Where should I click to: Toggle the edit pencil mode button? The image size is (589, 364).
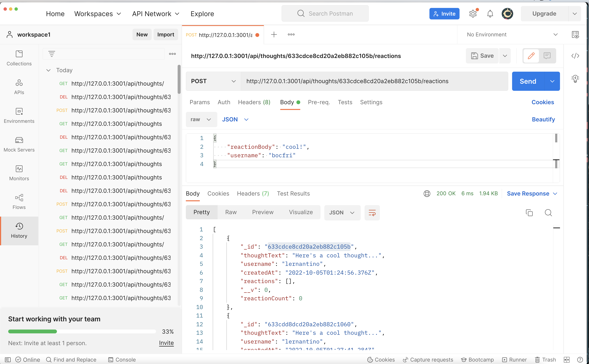531,56
